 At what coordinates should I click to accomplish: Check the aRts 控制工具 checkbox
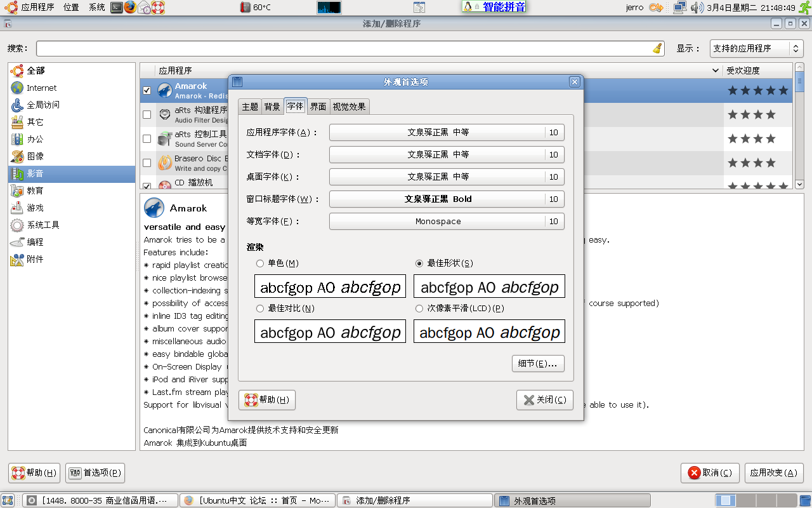point(147,139)
